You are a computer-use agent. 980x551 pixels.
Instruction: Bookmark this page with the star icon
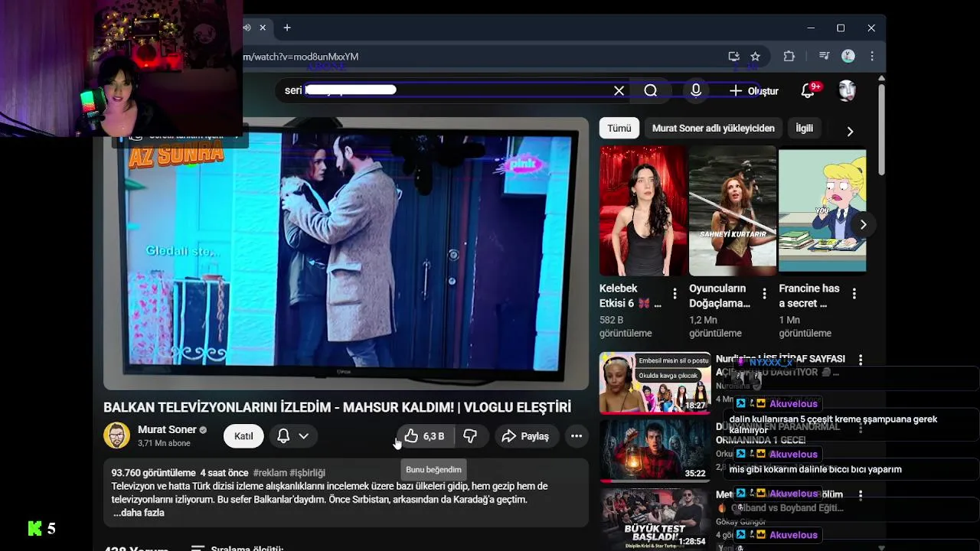click(756, 57)
